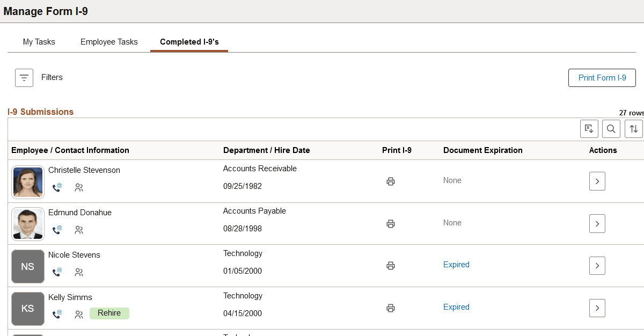This screenshot has width=644, height=336.
Task: Open contact info for Kelly Simms
Action: click(57, 314)
